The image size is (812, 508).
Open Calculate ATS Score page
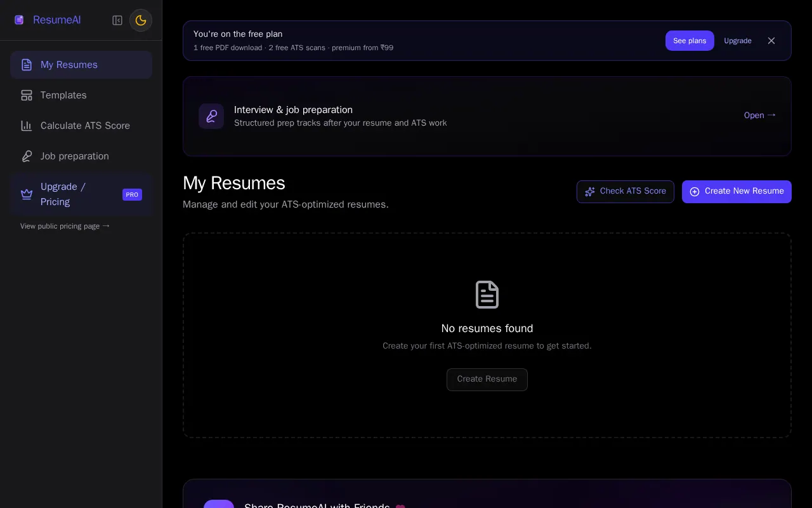click(81, 126)
